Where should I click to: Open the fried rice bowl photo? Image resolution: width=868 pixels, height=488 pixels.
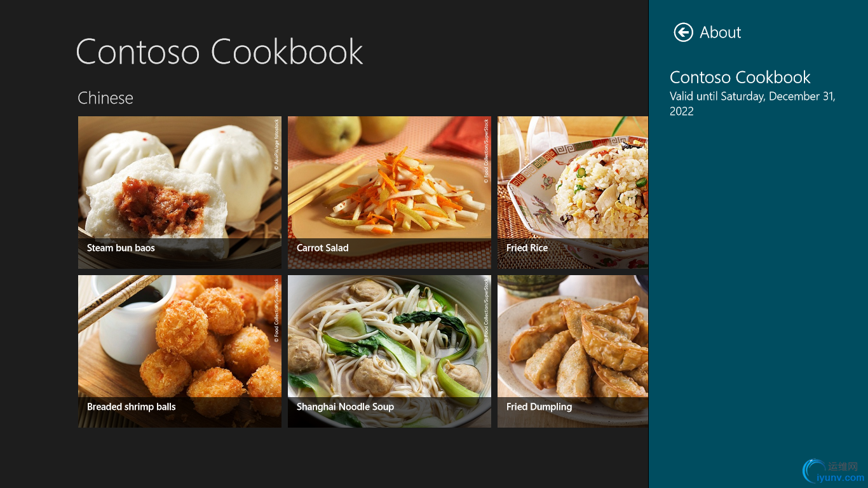573,192
